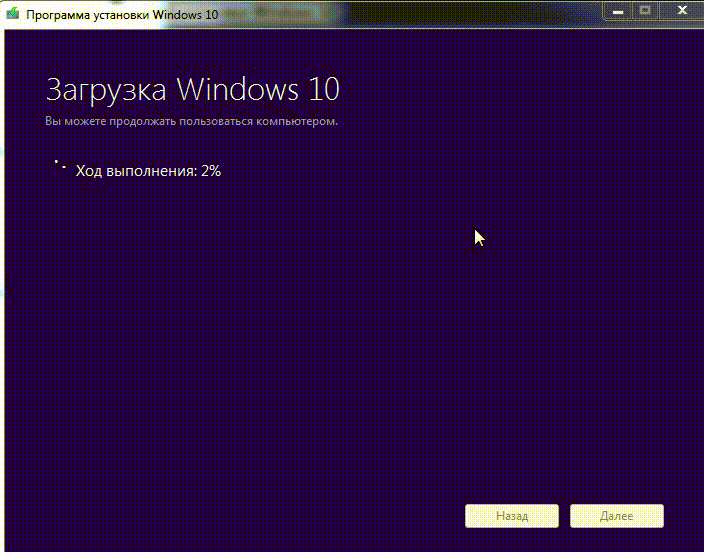Close the Windows 10 setup window
The image size is (704, 552).
[x=682, y=11]
